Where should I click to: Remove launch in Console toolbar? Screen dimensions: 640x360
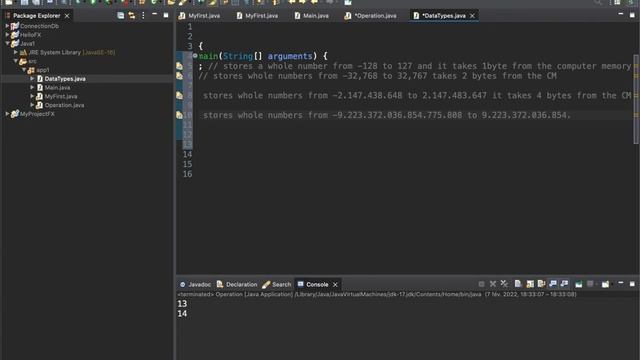coord(493,284)
